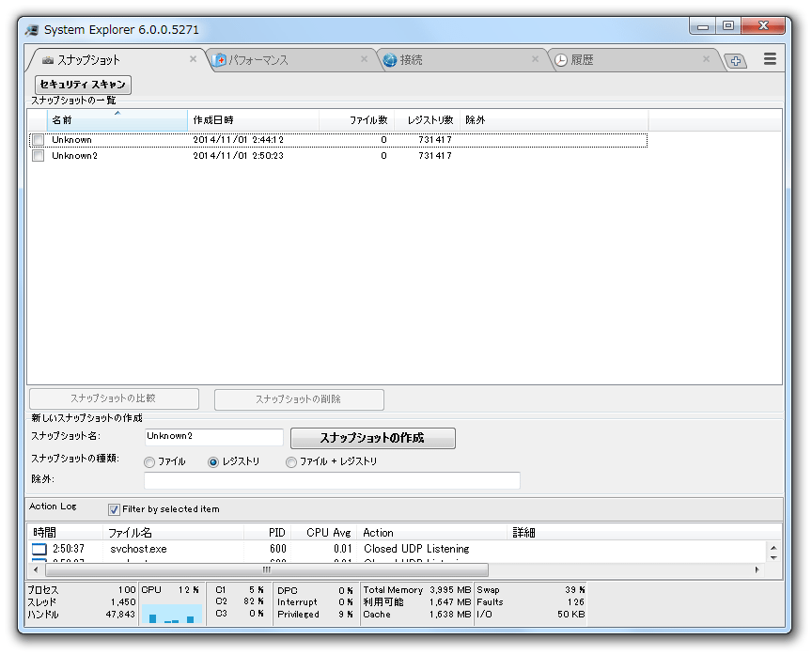This screenshot has width=812, height=655.
Task: Click the スナップショットの削除 button
Action: pyautogui.click(x=299, y=399)
